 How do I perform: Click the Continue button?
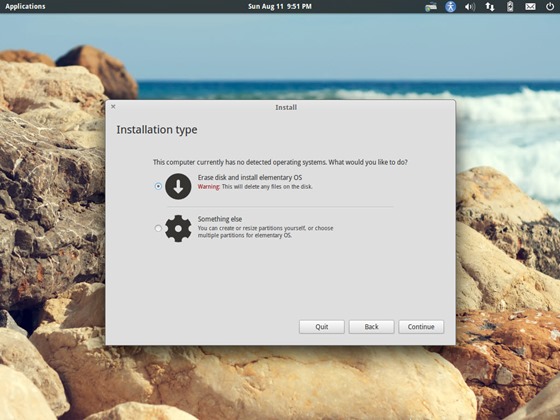(x=421, y=327)
